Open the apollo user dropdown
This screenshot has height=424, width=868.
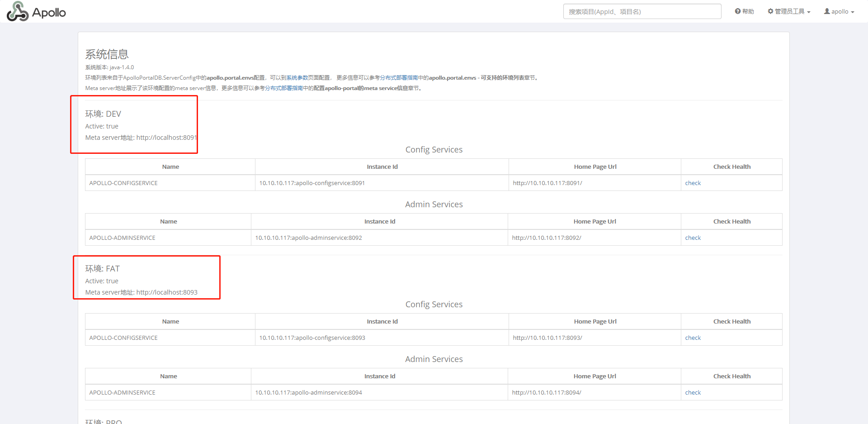pyautogui.click(x=839, y=11)
